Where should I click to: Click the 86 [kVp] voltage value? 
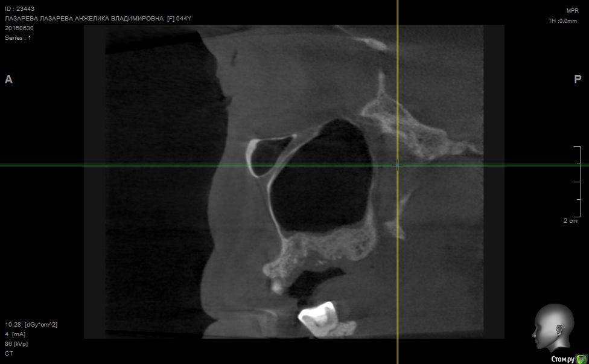point(17,344)
